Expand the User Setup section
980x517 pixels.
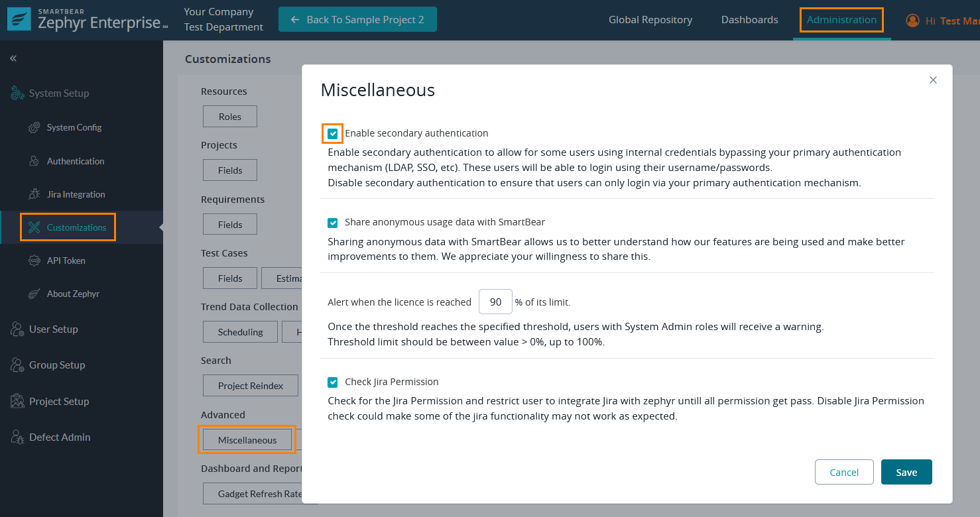[53, 329]
